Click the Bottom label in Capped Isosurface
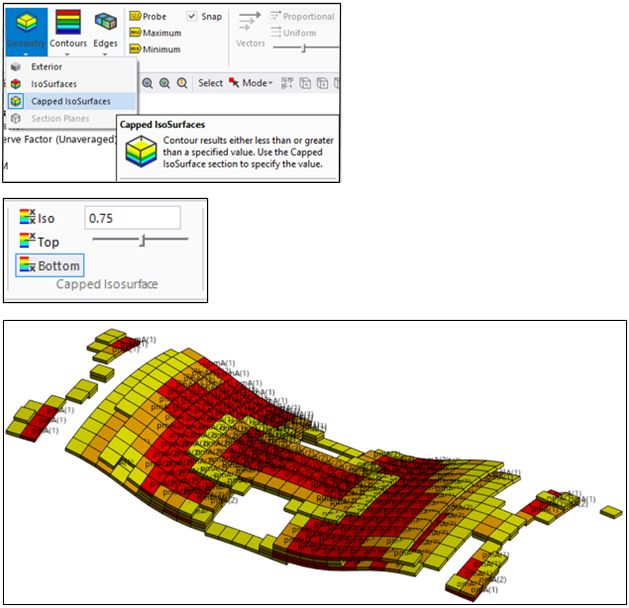This screenshot has width=629, height=608. tap(59, 266)
